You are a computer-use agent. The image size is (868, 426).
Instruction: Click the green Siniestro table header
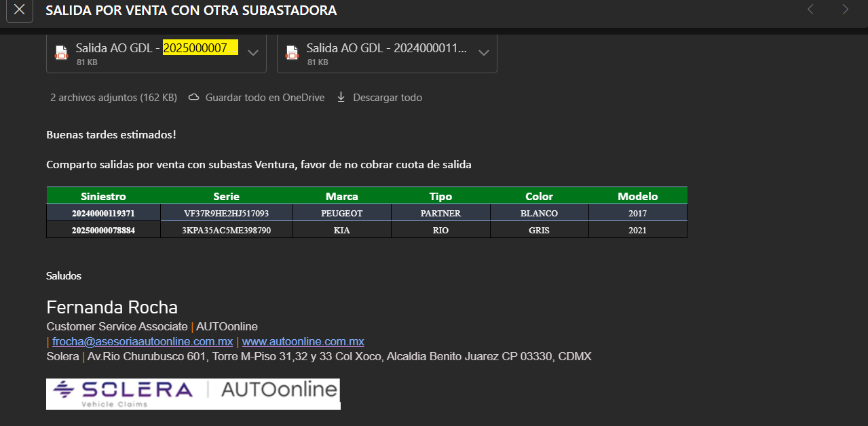pos(103,196)
